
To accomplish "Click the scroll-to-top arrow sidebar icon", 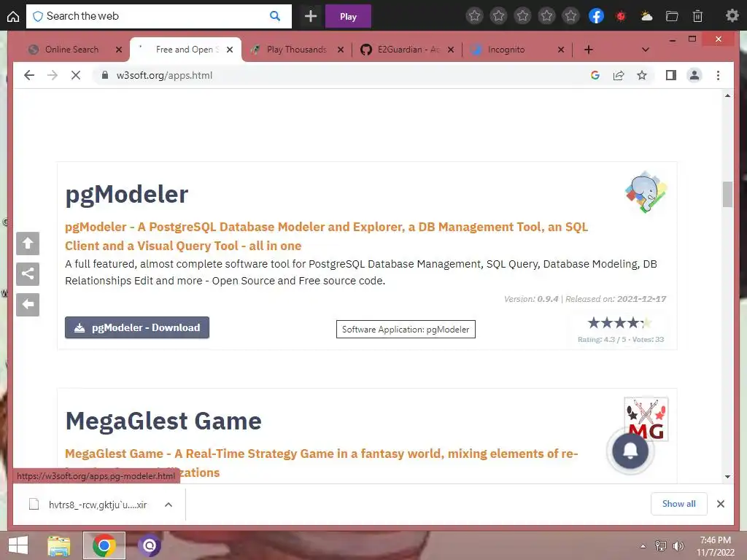I will tap(28, 244).
